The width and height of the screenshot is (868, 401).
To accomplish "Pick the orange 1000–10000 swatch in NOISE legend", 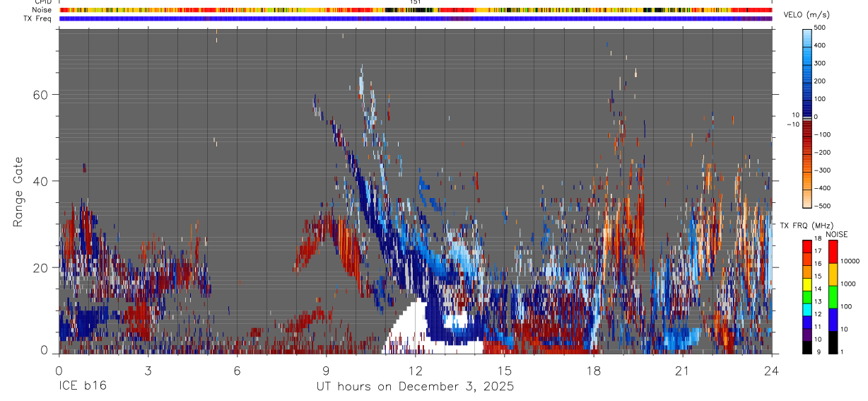I will pyautogui.click(x=833, y=274).
